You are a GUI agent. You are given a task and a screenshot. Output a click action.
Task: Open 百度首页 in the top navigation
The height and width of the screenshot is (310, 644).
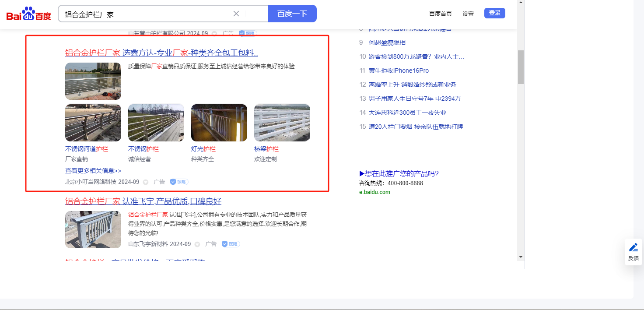pos(440,14)
